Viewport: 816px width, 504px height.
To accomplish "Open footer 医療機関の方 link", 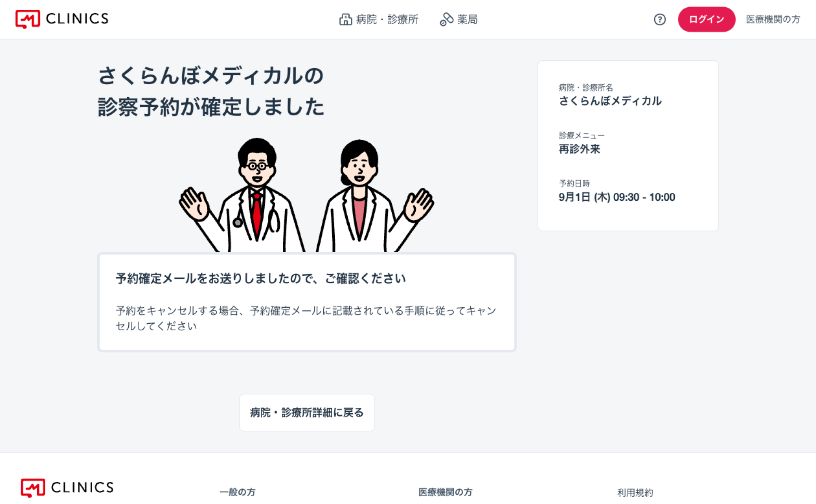I will coord(445,492).
